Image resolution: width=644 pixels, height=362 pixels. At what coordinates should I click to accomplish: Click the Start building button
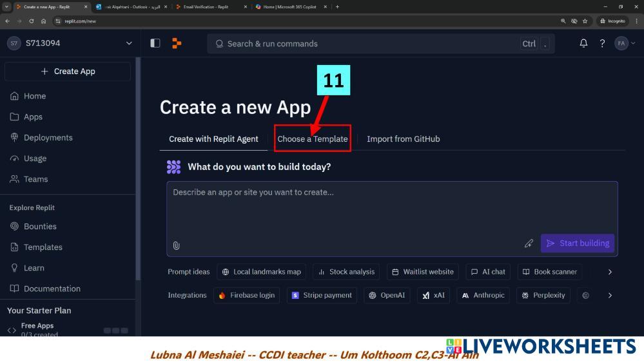coord(577,243)
